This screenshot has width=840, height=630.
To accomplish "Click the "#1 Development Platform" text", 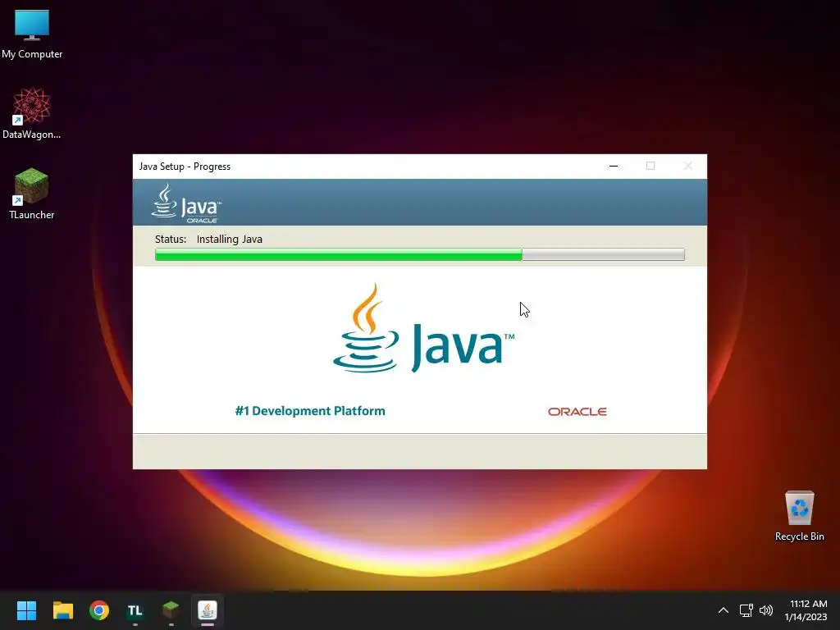I will point(310,411).
